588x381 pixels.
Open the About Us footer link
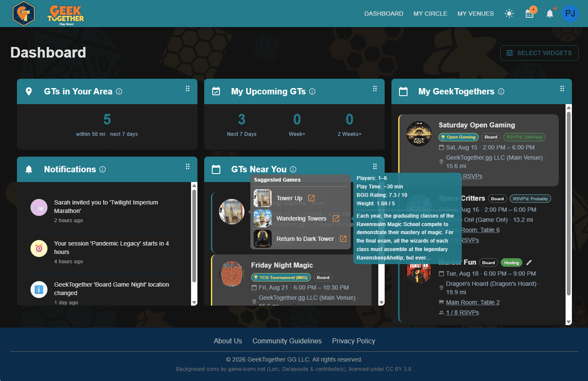coord(228,341)
